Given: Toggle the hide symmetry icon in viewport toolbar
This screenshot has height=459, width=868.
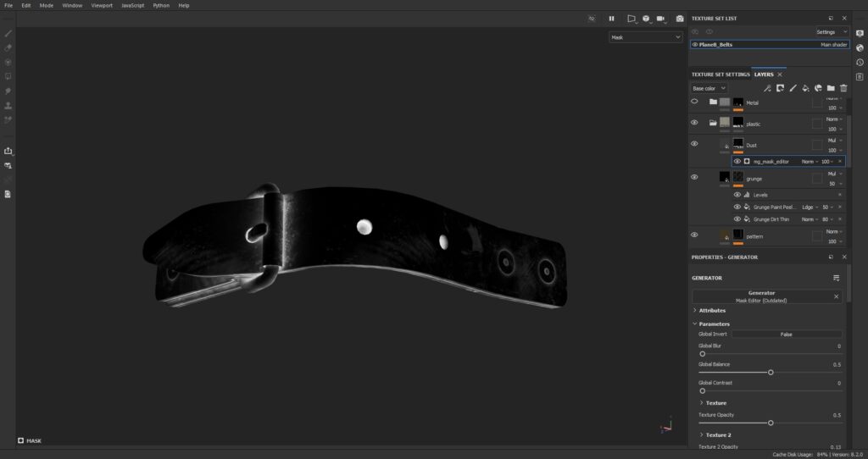Looking at the screenshot, I should click(x=591, y=19).
